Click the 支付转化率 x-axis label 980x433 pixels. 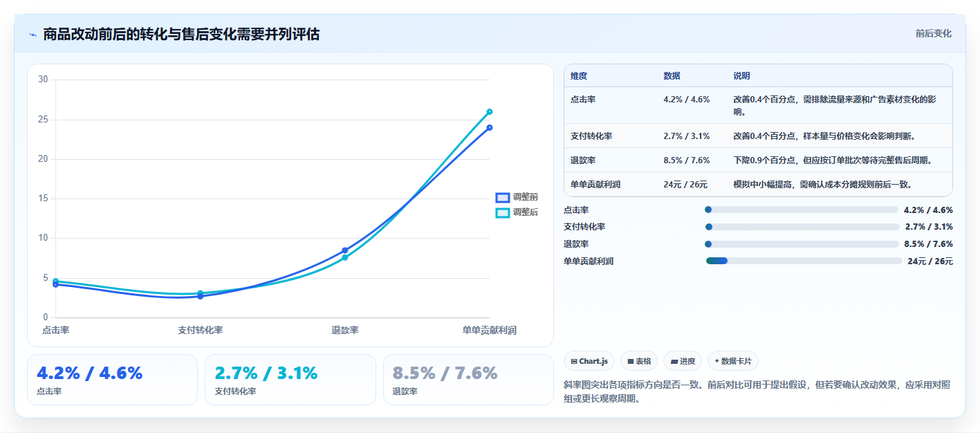coord(200,331)
